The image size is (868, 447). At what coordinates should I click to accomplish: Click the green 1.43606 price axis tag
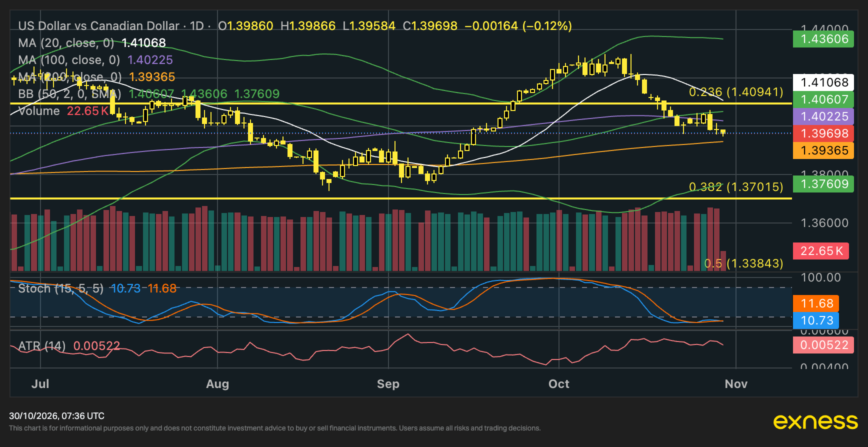tap(823, 39)
